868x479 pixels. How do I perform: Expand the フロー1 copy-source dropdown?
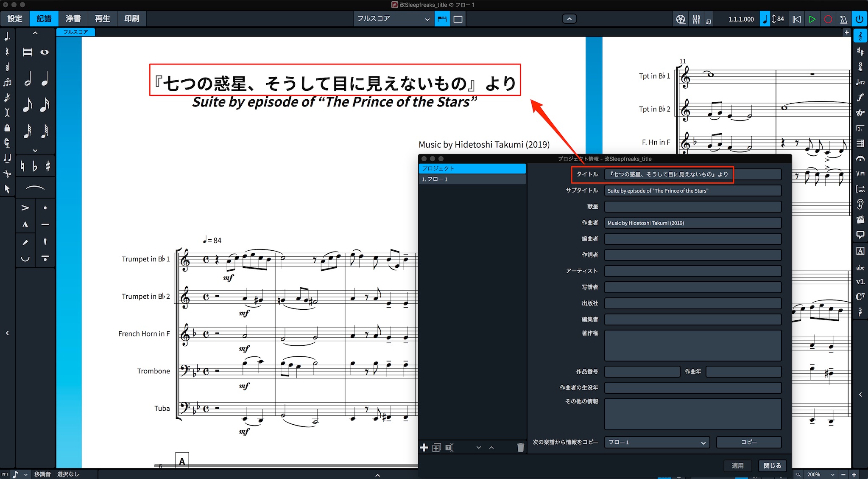(657, 442)
